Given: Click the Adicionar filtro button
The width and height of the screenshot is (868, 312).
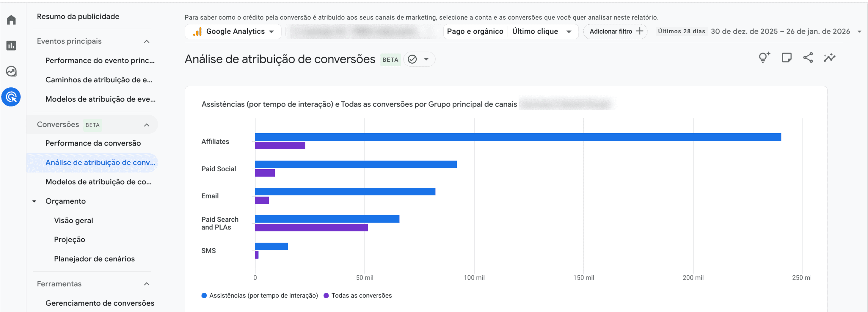Looking at the screenshot, I should (x=615, y=31).
